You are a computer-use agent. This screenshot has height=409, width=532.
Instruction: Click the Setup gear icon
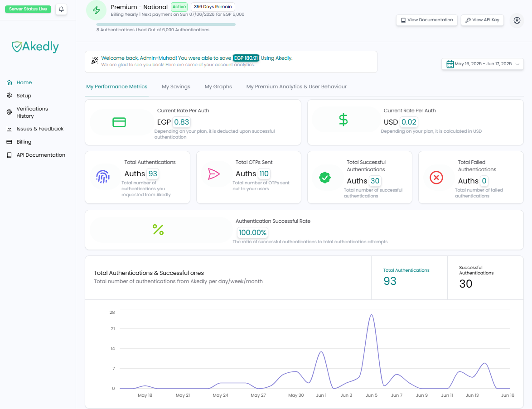point(9,96)
